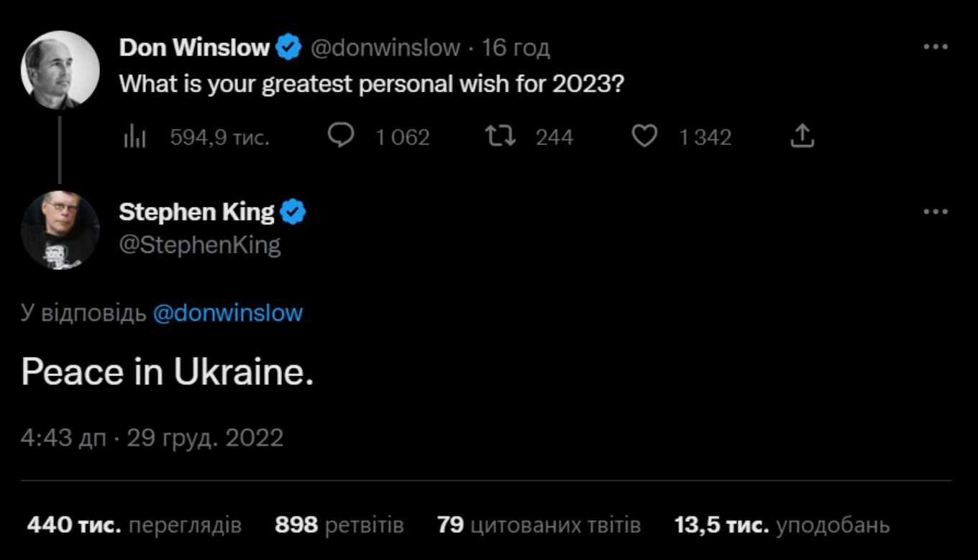View the 79 quote tweets
Screen dimensions: 978x560
click(538, 525)
